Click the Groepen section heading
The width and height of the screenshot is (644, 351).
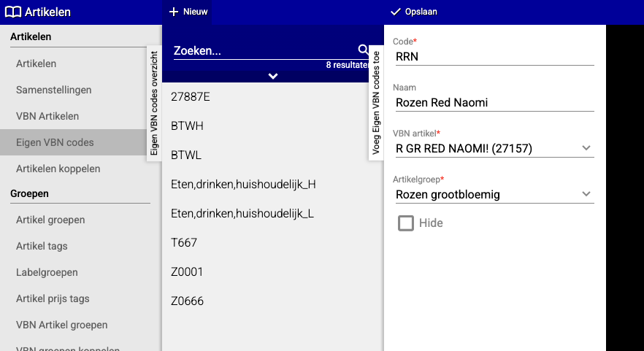click(x=29, y=193)
